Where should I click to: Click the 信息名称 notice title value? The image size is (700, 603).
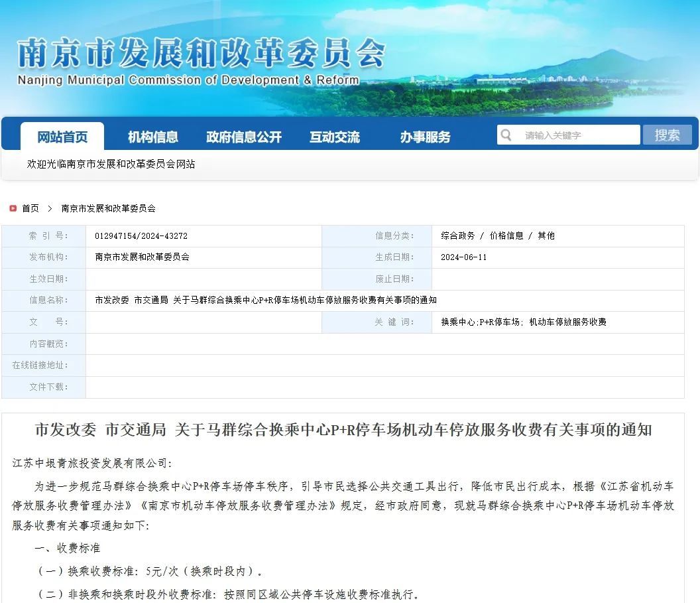[266, 300]
